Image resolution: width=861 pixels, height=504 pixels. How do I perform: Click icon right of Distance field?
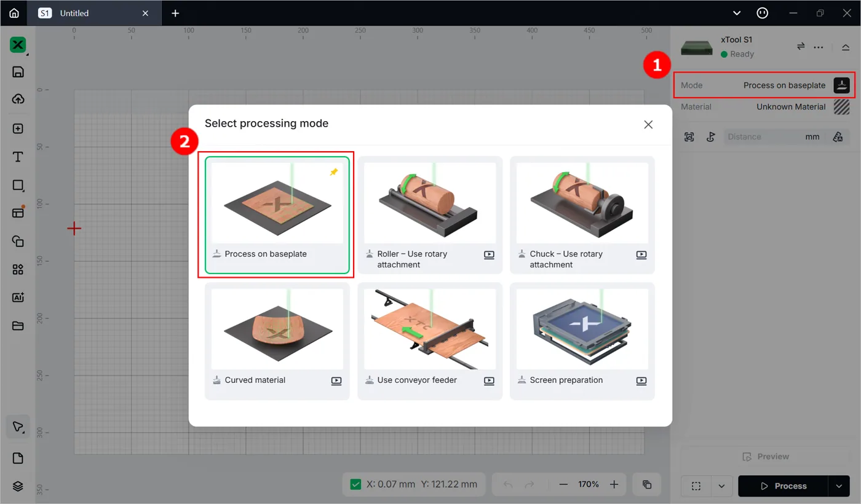click(x=838, y=137)
